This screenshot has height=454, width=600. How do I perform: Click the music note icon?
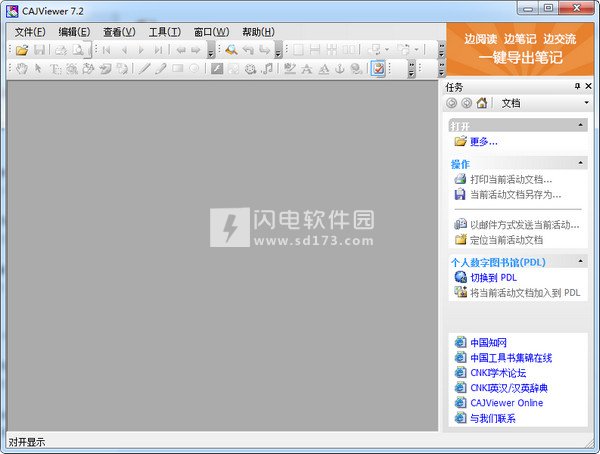267,69
